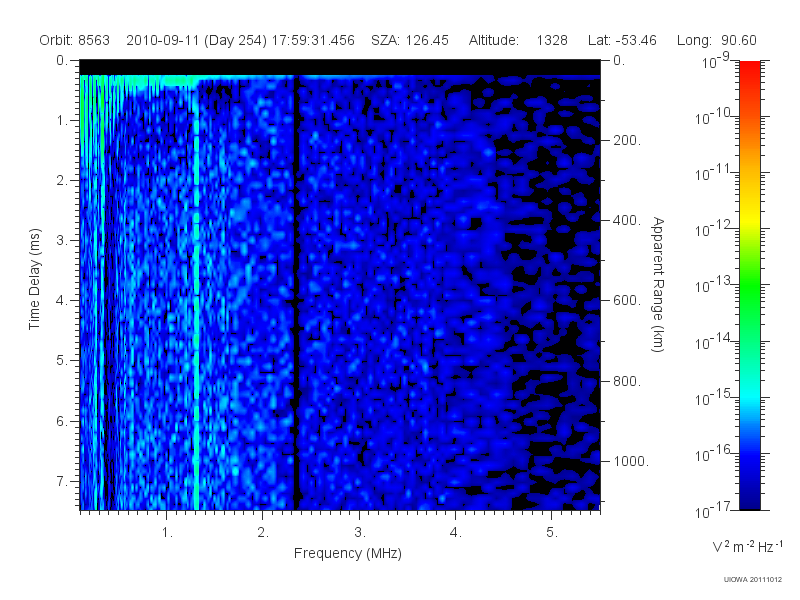Click the dark blue bottom of color bar
Image resolution: width=800 pixels, height=600 pixels.
pos(749,497)
